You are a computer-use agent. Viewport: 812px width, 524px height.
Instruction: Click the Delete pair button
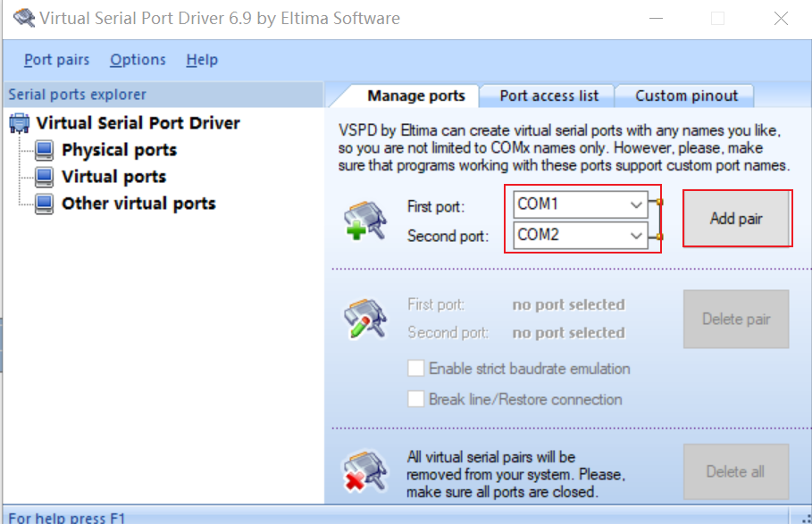(736, 320)
